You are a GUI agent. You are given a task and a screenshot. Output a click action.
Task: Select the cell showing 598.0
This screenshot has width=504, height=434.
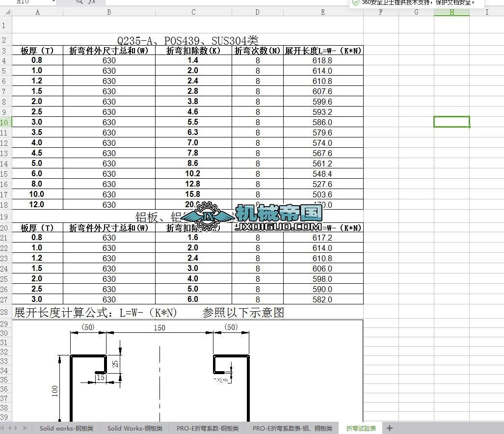323,279
